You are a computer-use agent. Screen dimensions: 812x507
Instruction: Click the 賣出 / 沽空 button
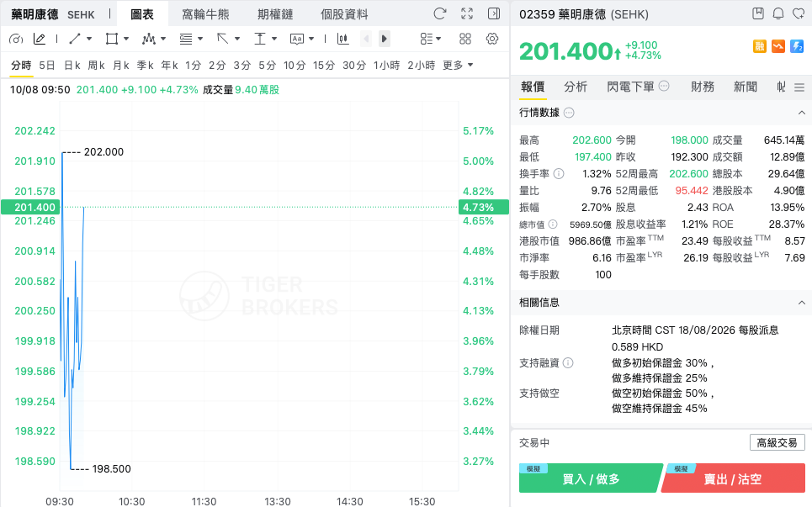point(733,478)
